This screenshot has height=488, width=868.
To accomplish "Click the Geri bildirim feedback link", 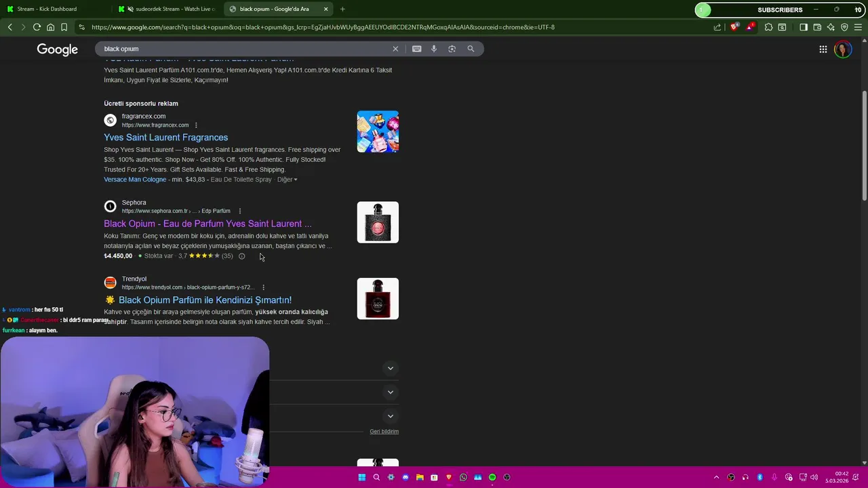I will [x=384, y=432].
